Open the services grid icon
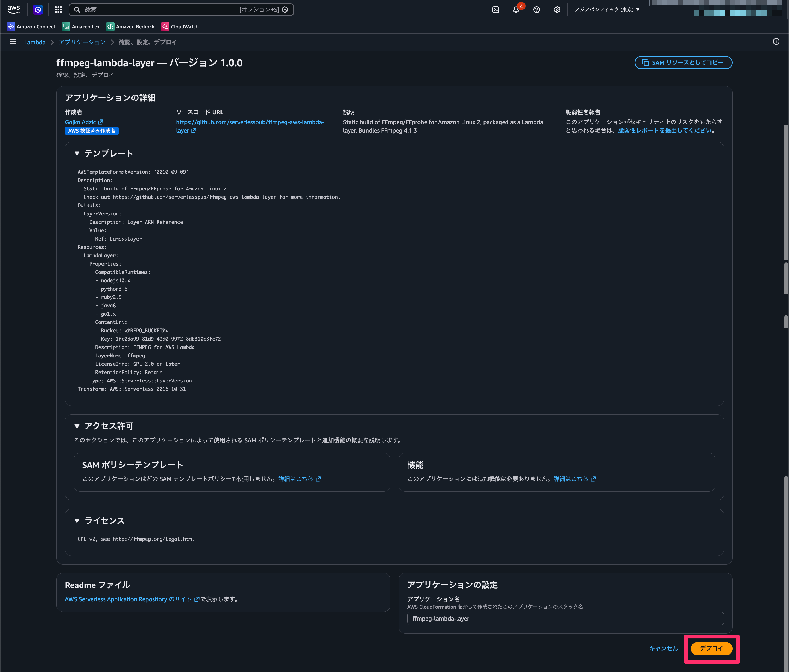The height and width of the screenshot is (672, 789). pos(58,9)
